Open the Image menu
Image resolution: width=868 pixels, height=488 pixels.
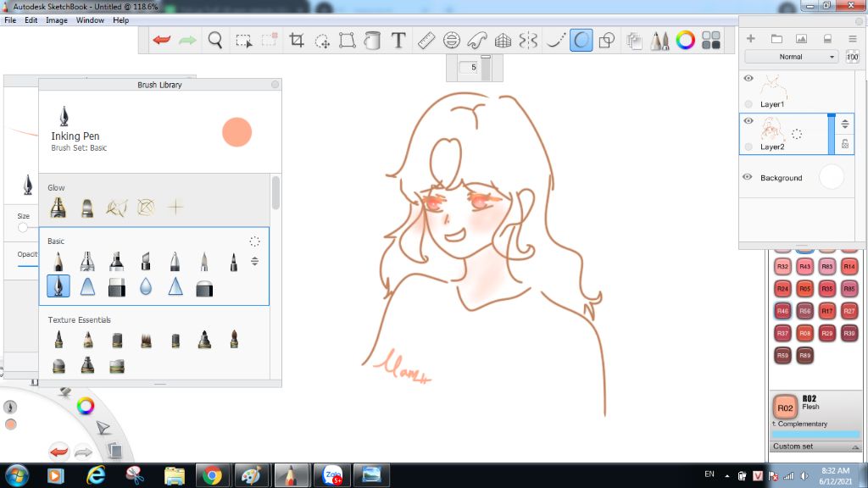(57, 20)
